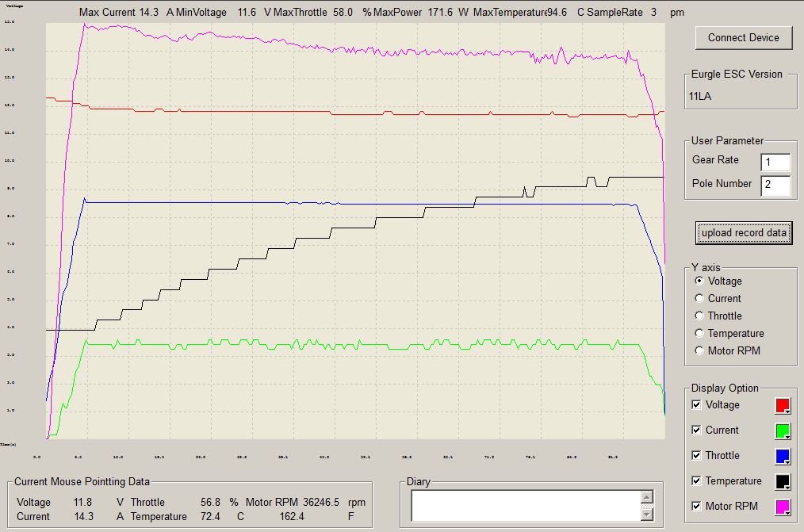804x532 pixels.
Task: Change the blue Throttle color swatch
Action: coord(783,456)
